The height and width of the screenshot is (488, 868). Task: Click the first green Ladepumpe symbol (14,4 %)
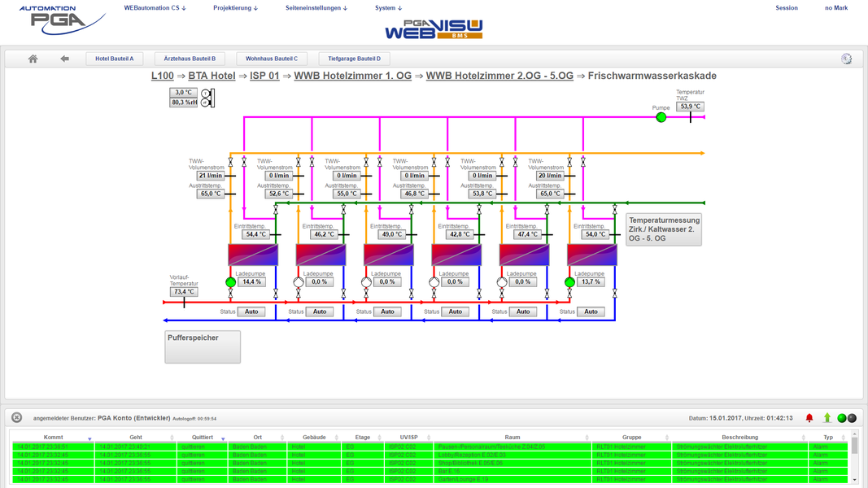[x=231, y=282]
